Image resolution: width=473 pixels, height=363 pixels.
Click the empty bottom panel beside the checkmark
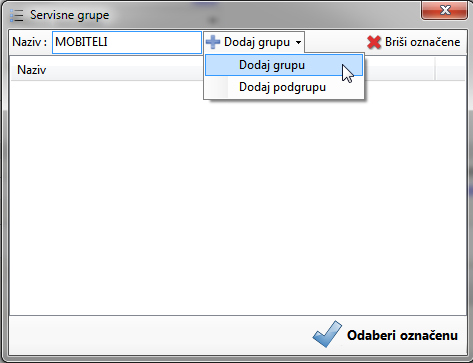pyautogui.click(x=160, y=335)
